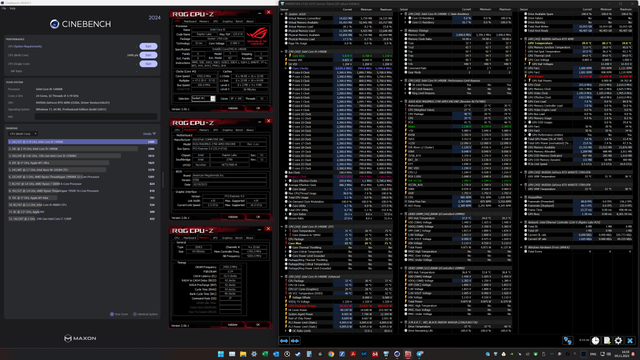This screenshot has height=360, width=640.
Task: Collapse HWiNFO CPU [#0] DTS group
Action: 282,227
